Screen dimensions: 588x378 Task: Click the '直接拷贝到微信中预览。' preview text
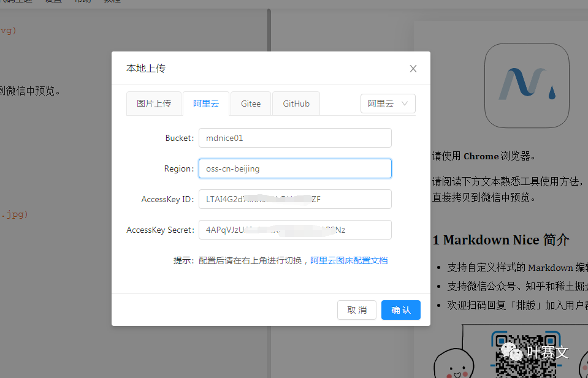click(484, 197)
